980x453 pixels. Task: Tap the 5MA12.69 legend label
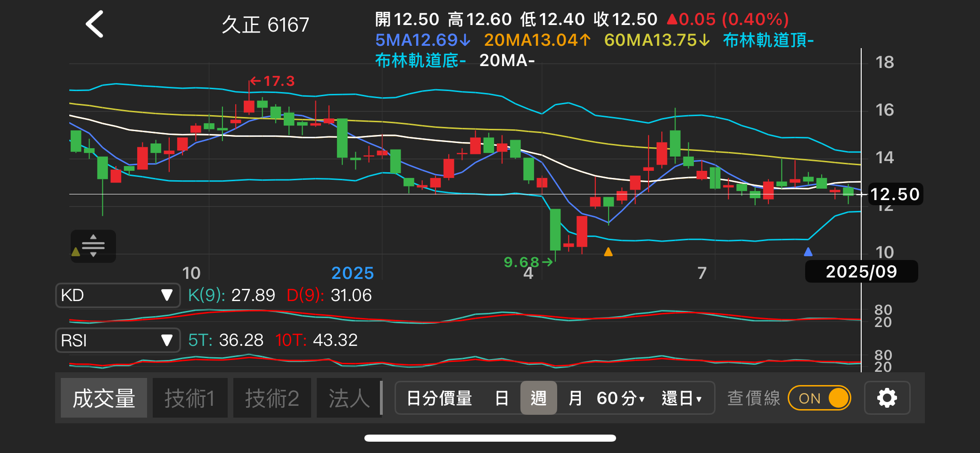pos(423,40)
